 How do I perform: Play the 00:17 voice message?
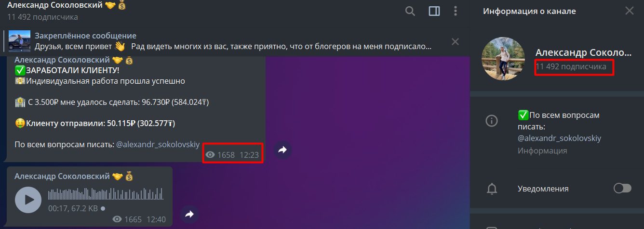pyautogui.click(x=28, y=200)
